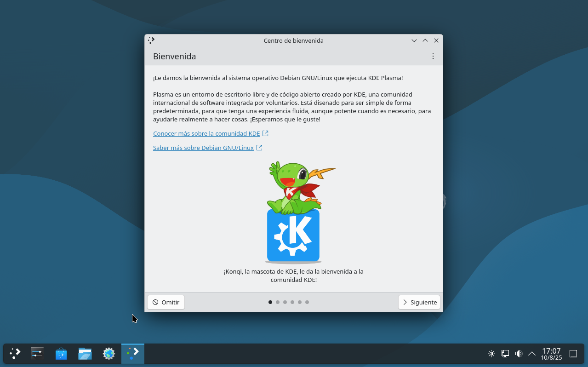588x367 pixels.
Task: Launch System Settings from the taskbar
Action: [x=37, y=354]
